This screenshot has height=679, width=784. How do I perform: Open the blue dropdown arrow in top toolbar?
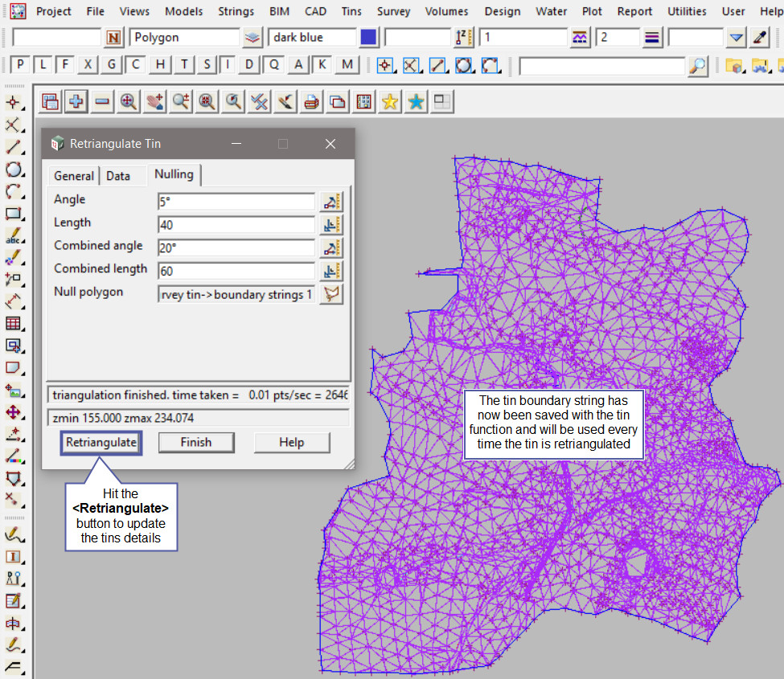point(737,38)
